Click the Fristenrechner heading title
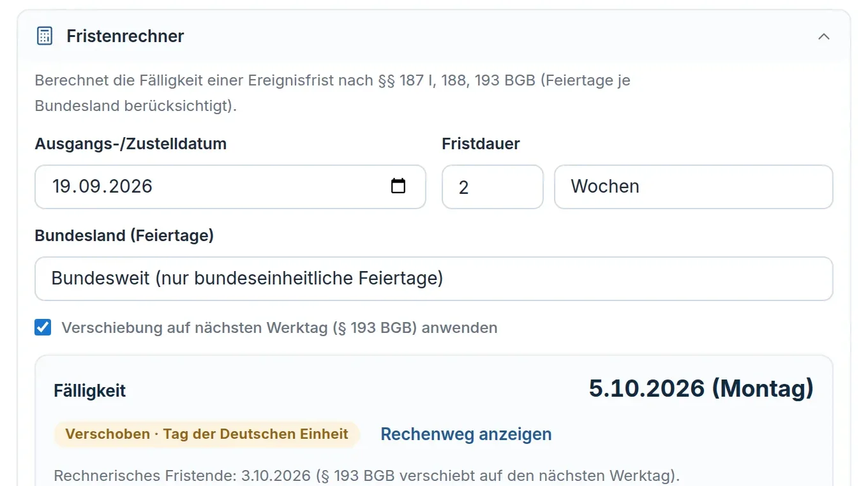Screen dimensions: 868x486 (125, 36)
